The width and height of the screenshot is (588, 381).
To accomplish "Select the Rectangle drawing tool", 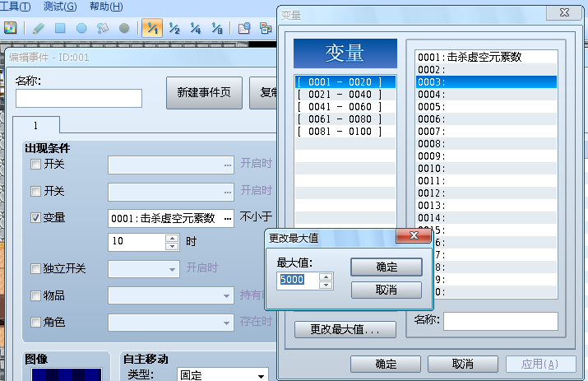I will click(60, 28).
